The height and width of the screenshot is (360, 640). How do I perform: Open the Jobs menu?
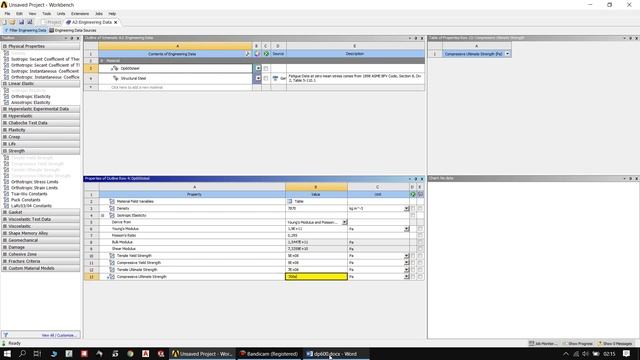tap(99, 13)
